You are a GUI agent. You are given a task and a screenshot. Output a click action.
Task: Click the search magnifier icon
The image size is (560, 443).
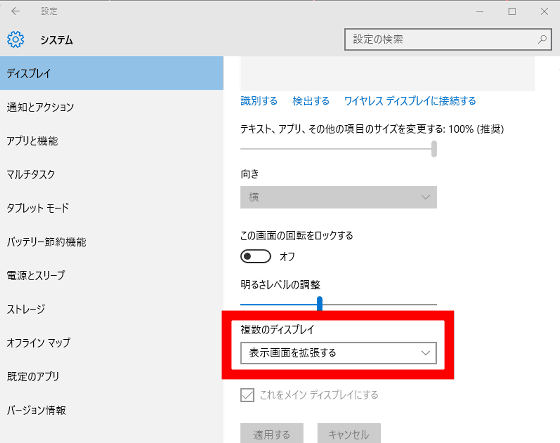542,39
